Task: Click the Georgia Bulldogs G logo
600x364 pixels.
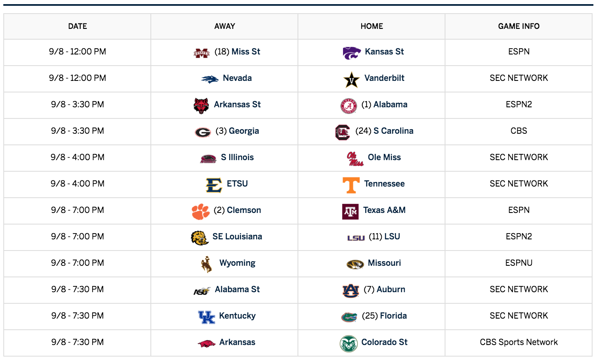Action: pyautogui.click(x=203, y=132)
